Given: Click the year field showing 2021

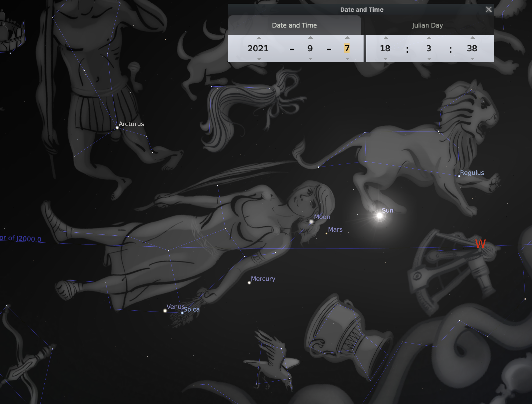Looking at the screenshot, I should 258,49.
